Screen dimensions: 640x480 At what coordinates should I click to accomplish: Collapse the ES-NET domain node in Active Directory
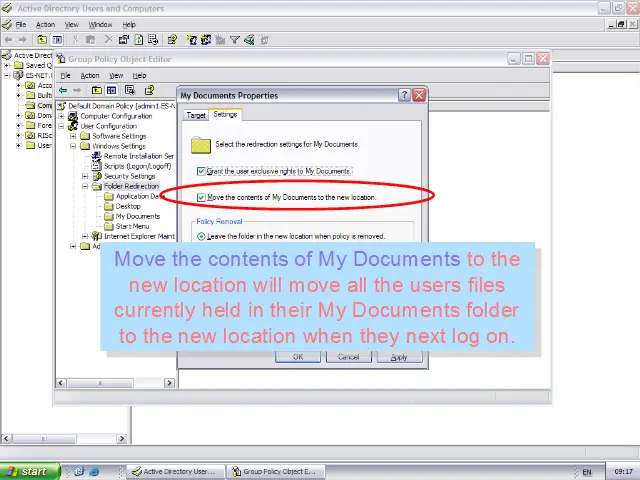pyautogui.click(x=7, y=76)
